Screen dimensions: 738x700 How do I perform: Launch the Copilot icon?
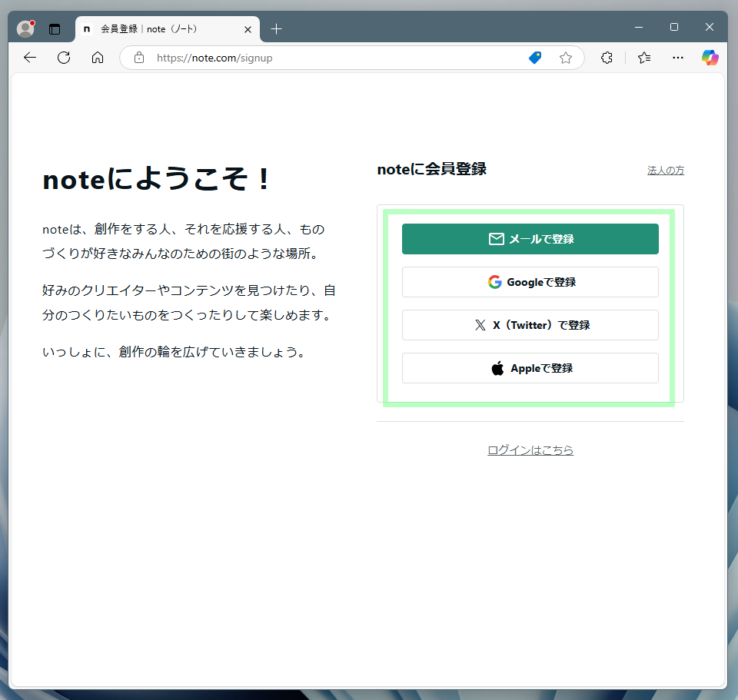(710, 58)
